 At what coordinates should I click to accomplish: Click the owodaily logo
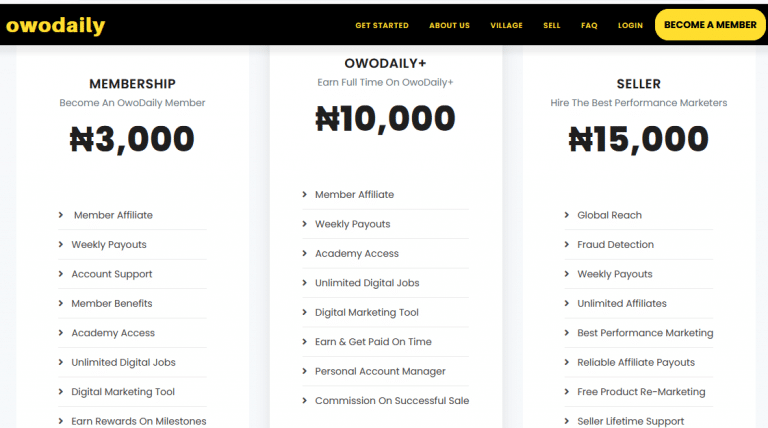click(x=55, y=25)
